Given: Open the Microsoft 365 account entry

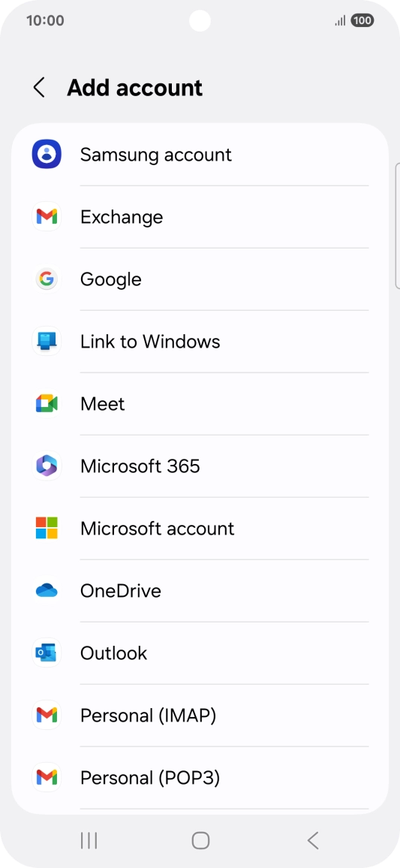Looking at the screenshot, I should pyautogui.click(x=200, y=466).
